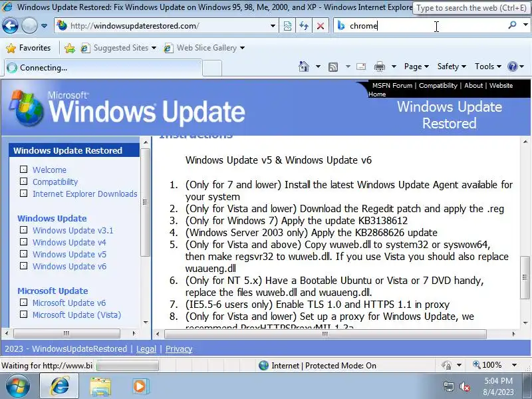Expand the zoom level dropdown arrow
The image size is (532, 399).
[514, 365]
